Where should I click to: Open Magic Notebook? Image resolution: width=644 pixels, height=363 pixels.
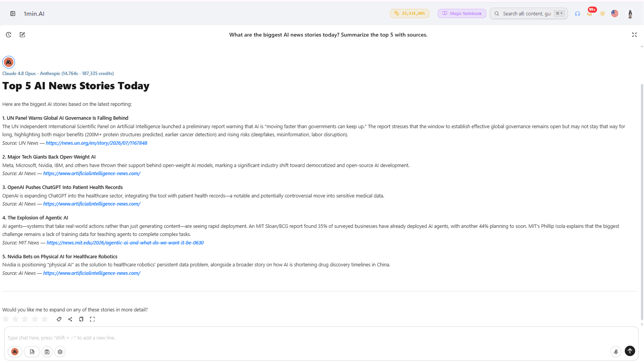tap(462, 13)
